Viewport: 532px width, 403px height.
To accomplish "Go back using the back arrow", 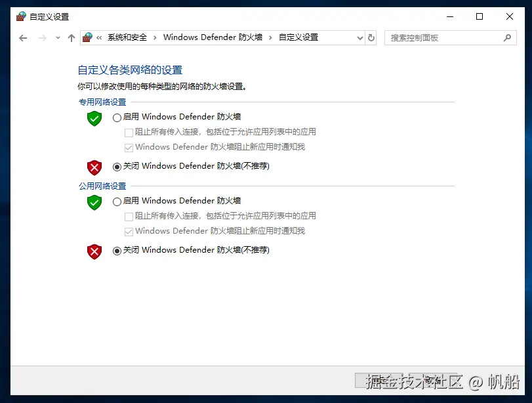I will point(23,38).
